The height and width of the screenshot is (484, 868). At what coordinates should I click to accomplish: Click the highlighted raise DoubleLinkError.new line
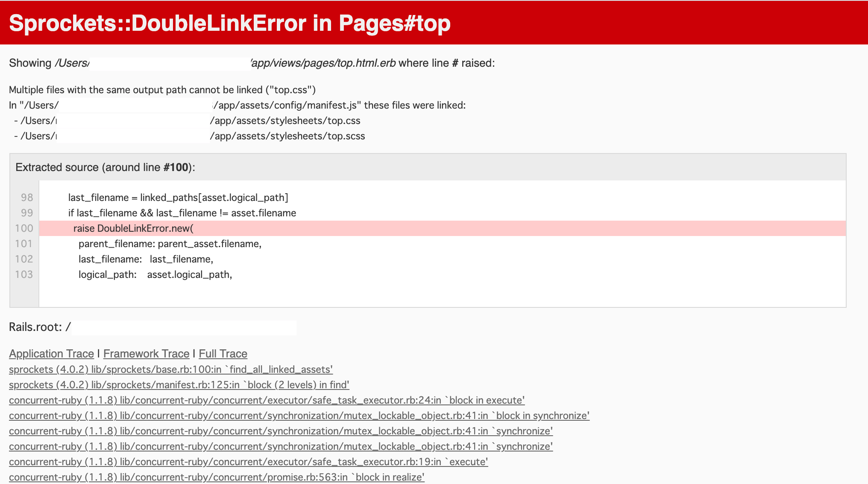[x=133, y=228]
